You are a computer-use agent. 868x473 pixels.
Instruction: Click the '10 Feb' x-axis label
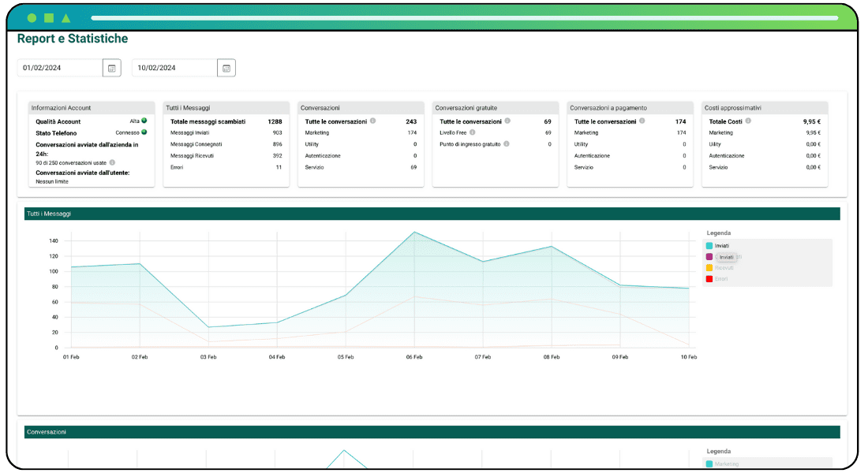point(689,357)
